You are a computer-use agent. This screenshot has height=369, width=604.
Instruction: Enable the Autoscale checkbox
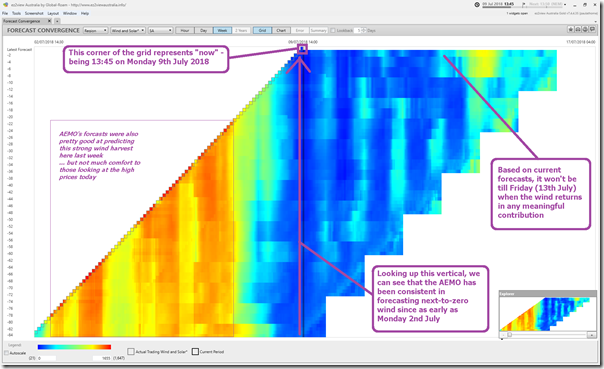coord(7,353)
